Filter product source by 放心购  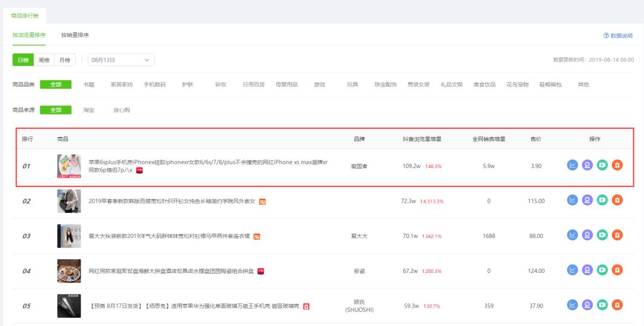tap(122, 110)
